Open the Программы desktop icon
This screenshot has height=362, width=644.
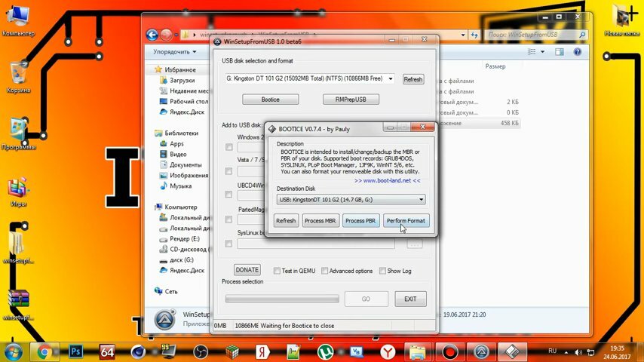(x=18, y=133)
